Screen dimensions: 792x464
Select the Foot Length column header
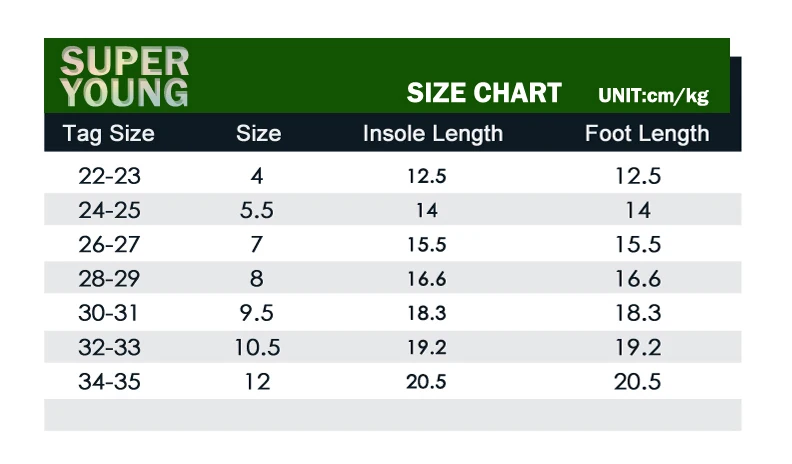pos(647,134)
